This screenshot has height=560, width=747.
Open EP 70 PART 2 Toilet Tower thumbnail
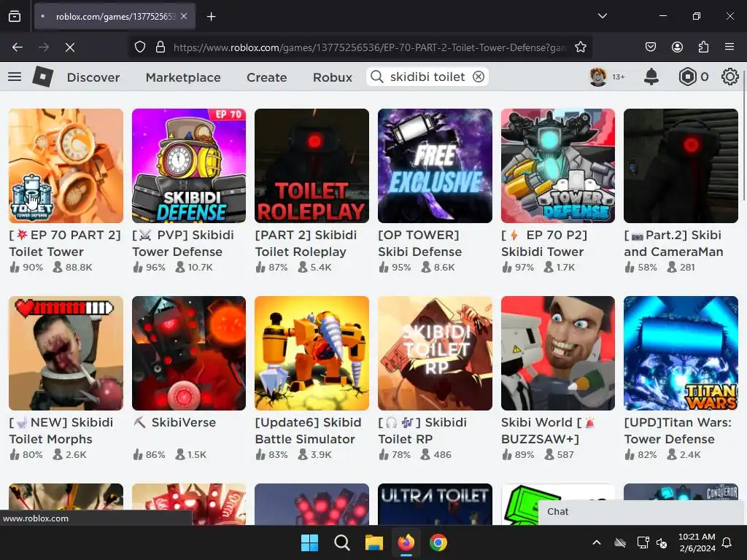click(66, 166)
